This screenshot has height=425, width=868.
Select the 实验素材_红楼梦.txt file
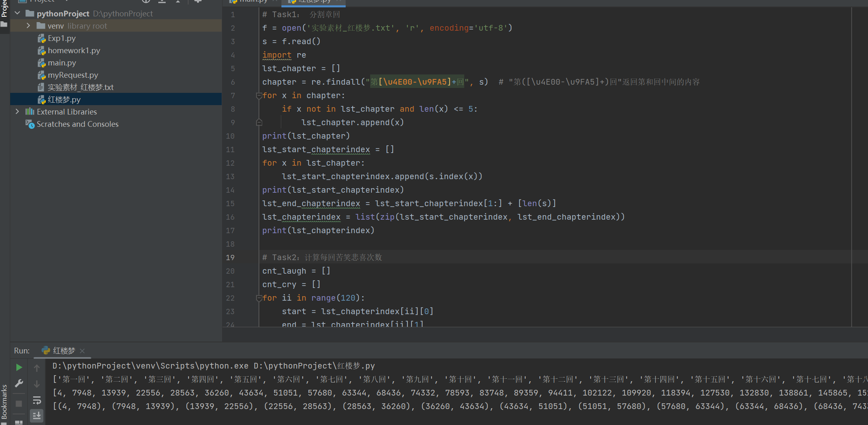80,87
